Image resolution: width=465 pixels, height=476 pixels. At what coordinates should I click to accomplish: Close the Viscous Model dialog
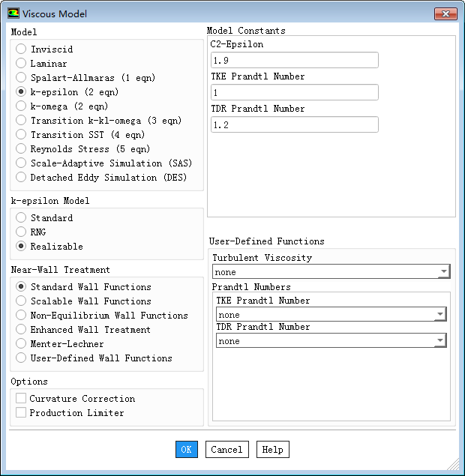tap(445, 14)
